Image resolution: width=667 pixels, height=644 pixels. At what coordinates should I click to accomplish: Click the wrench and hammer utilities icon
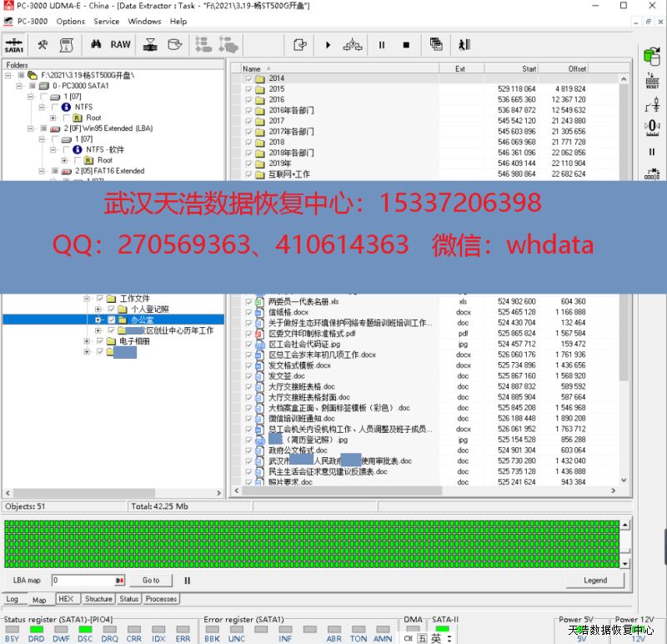point(43,45)
